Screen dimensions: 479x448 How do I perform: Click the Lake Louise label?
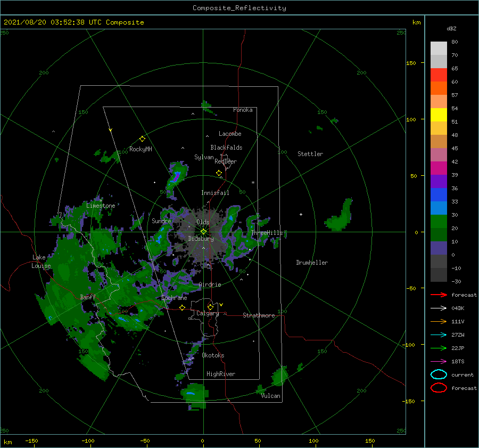tap(41, 262)
